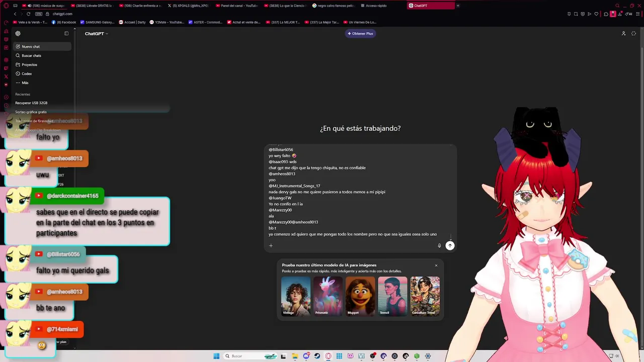This screenshot has width=644, height=362.
Task: Select the Muppet image style thumbnail
Action: point(360,296)
